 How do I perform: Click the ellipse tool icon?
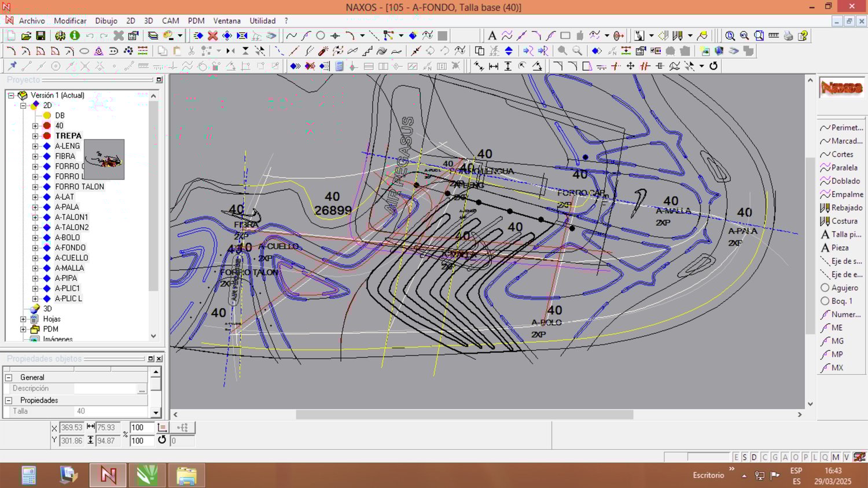pos(84,51)
